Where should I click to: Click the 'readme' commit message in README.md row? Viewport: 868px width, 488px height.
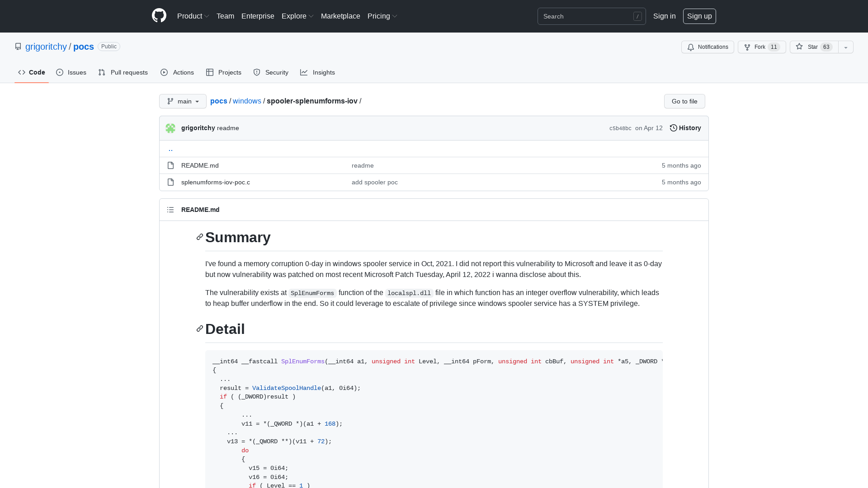tap(363, 165)
